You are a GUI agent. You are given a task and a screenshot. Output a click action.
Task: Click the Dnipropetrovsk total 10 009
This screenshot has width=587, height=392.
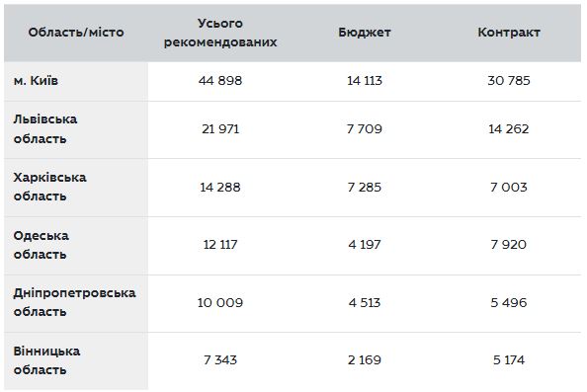[220, 302]
